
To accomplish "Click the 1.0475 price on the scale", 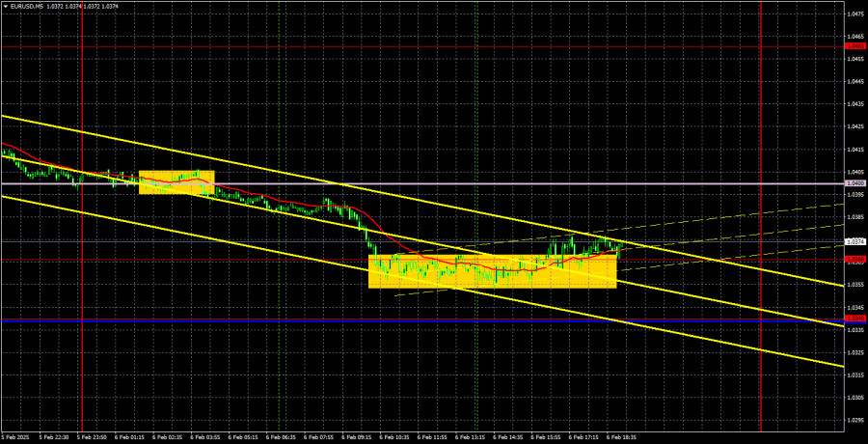I will 854,14.
